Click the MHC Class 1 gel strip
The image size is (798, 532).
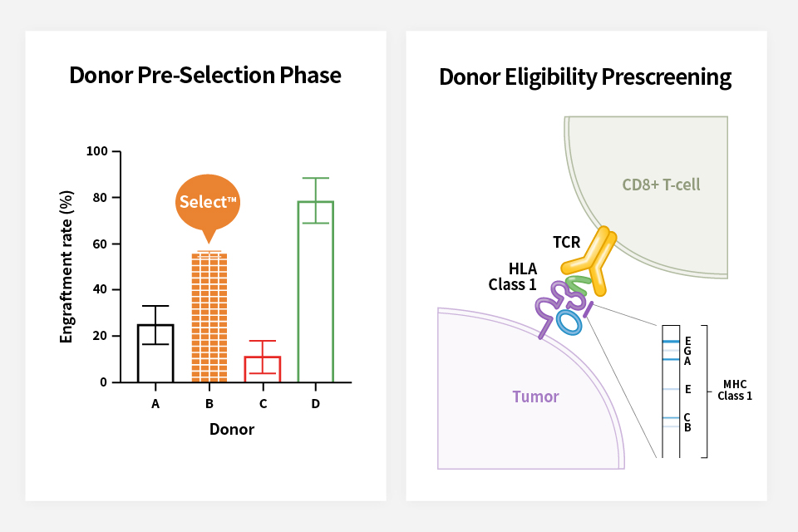[671, 391]
